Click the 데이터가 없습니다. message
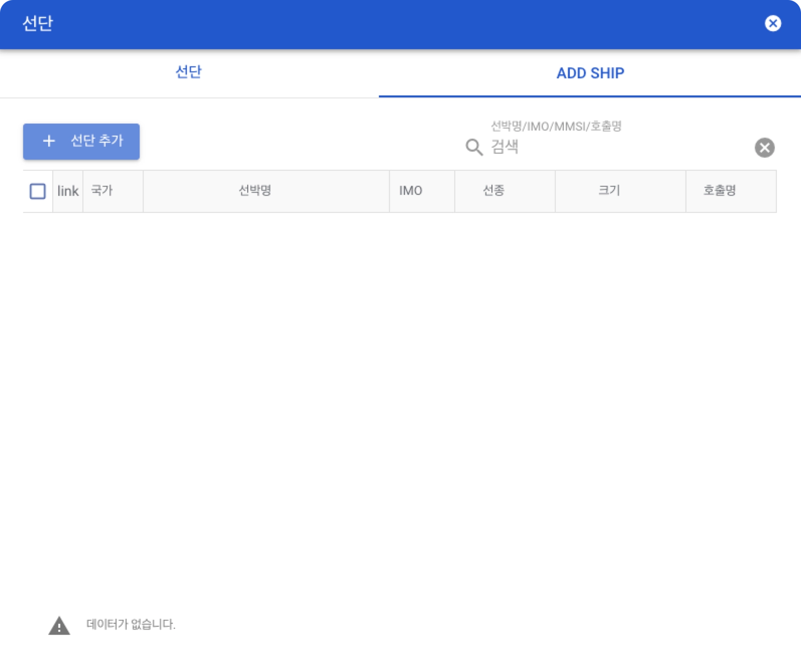The height and width of the screenshot is (672, 801). [x=131, y=624]
